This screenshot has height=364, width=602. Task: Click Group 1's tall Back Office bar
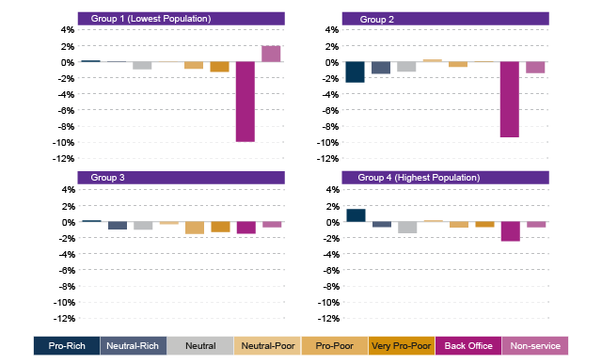tap(246, 102)
